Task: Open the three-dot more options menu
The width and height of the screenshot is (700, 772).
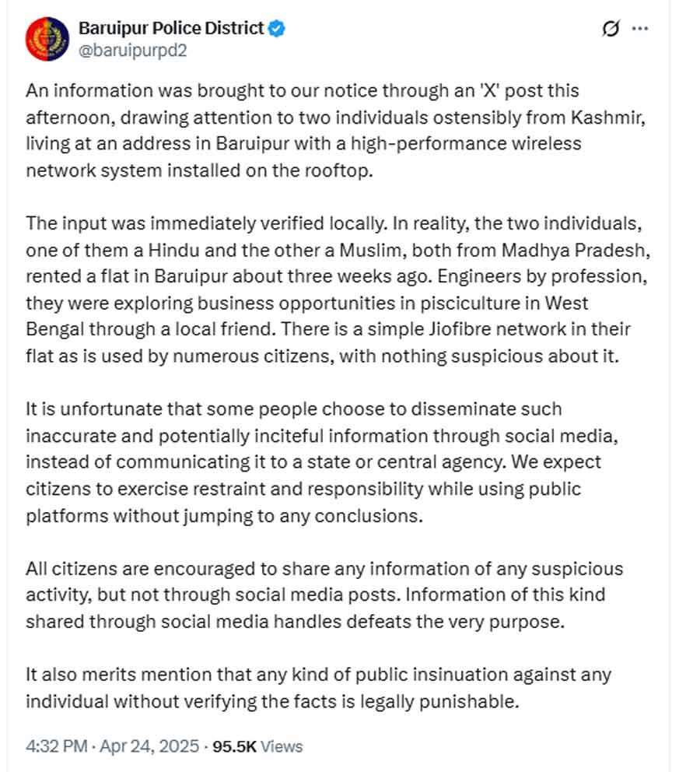Action: tap(639, 29)
